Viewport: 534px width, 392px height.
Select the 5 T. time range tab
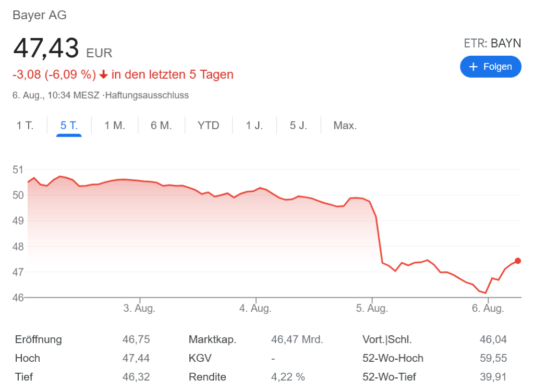click(x=69, y=126)
